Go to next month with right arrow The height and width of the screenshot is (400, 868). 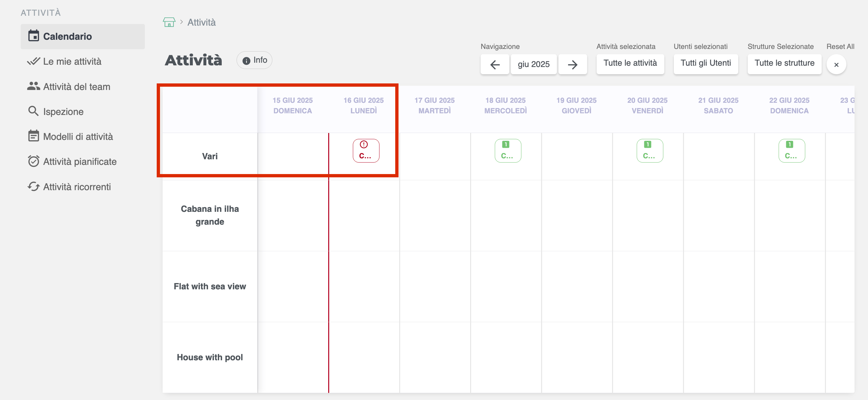(573, 64)
